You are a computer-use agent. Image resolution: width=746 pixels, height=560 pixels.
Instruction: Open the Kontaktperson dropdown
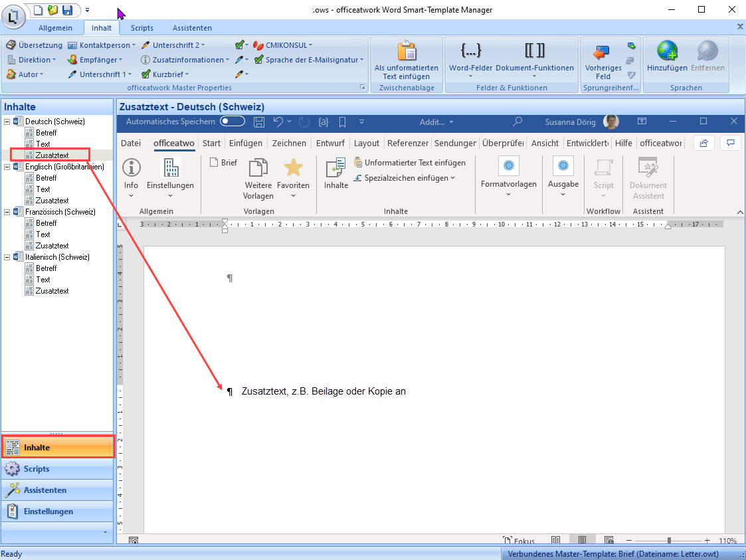tap(102, 45)
